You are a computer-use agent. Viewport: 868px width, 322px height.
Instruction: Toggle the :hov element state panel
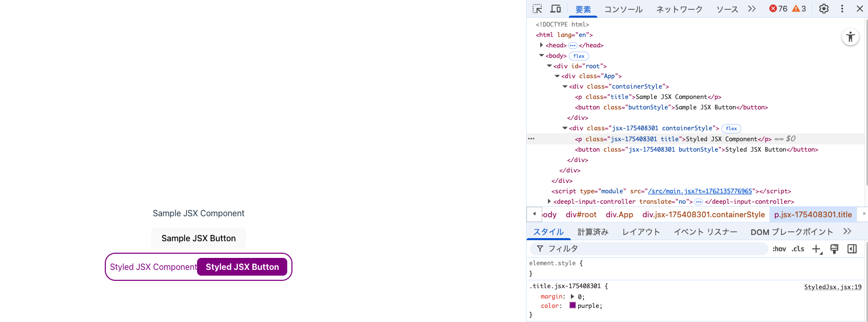tap(779, 249)
